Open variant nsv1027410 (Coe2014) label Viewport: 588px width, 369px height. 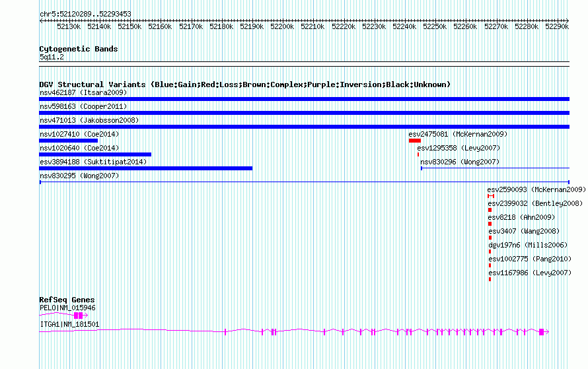point(79,134)
